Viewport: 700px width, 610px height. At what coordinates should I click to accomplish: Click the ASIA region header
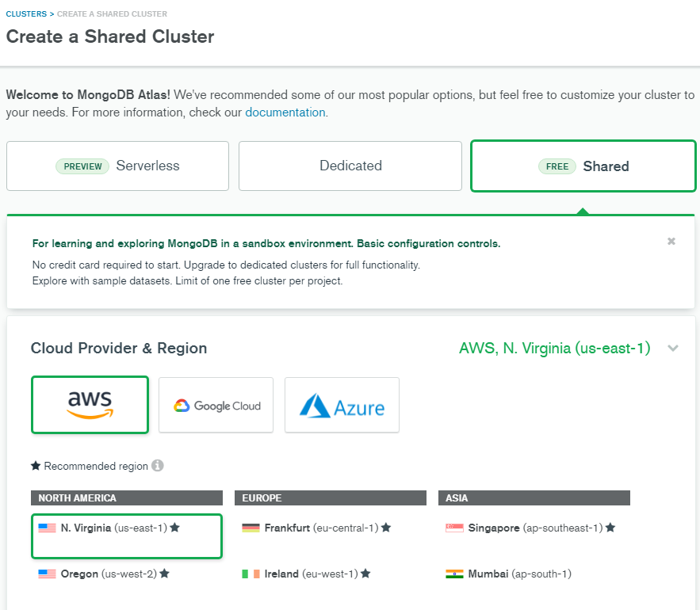534,498
